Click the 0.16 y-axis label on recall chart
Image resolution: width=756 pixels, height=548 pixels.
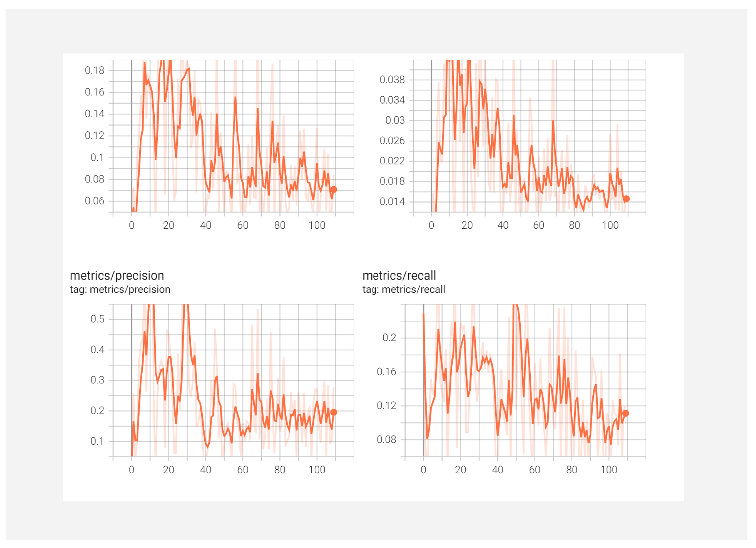386,372
